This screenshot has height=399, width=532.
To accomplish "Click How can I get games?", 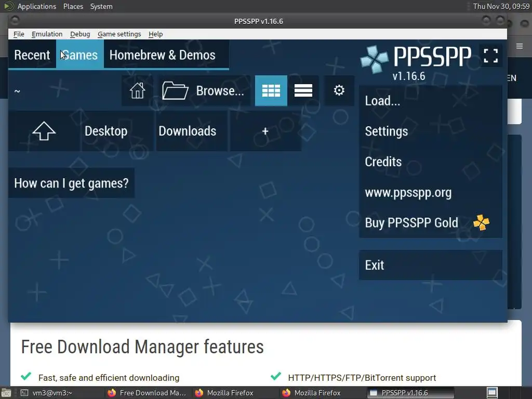I will point(71,183).
